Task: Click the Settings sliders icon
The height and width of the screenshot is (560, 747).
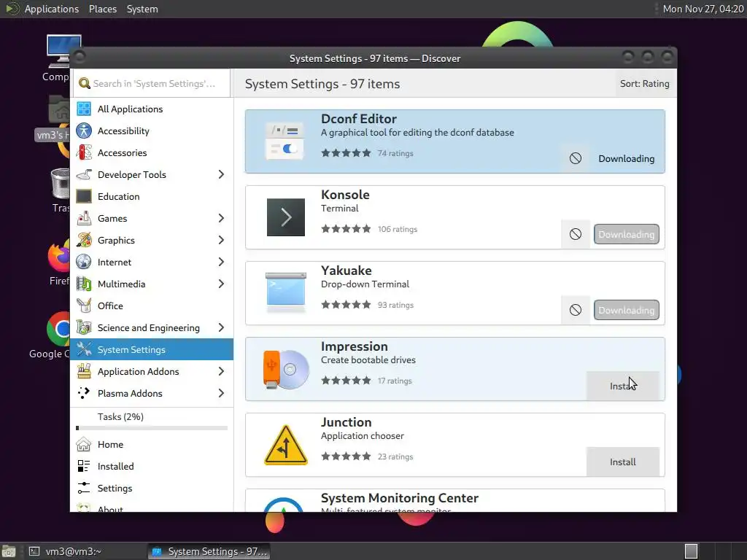Action: click(84, 488)
